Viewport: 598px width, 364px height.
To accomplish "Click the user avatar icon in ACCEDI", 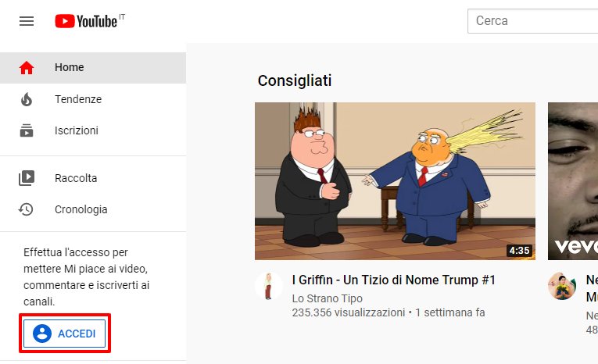I will pyautogui.click(x=42, y=334).
